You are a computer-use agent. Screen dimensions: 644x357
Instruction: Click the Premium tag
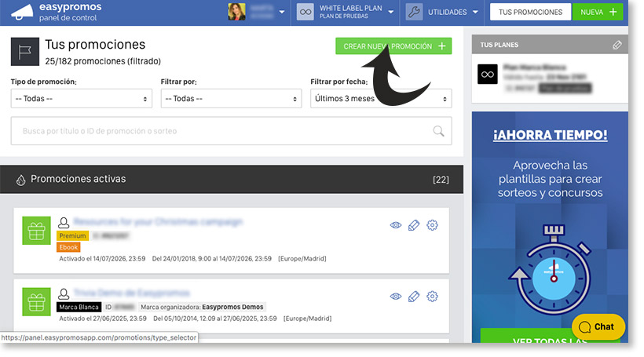pos(73,236)
